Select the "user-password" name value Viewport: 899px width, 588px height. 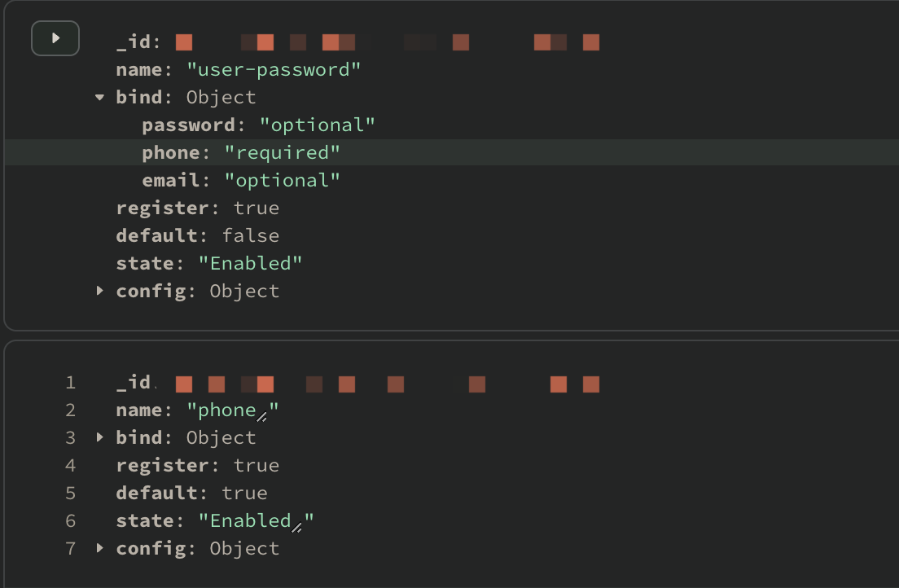274,69
